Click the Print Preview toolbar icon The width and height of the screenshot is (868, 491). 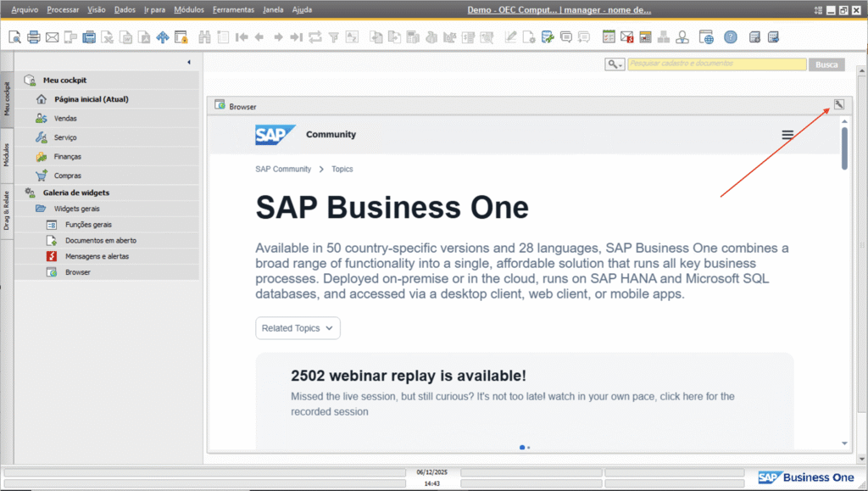pyautogui.click(x=15, y=37)
